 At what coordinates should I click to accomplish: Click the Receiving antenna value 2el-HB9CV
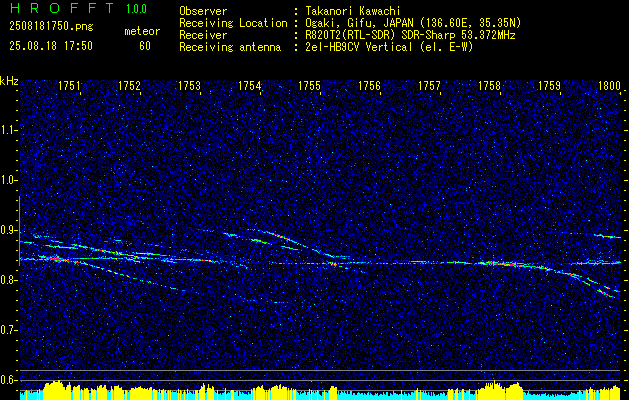(x=388, y=47)
